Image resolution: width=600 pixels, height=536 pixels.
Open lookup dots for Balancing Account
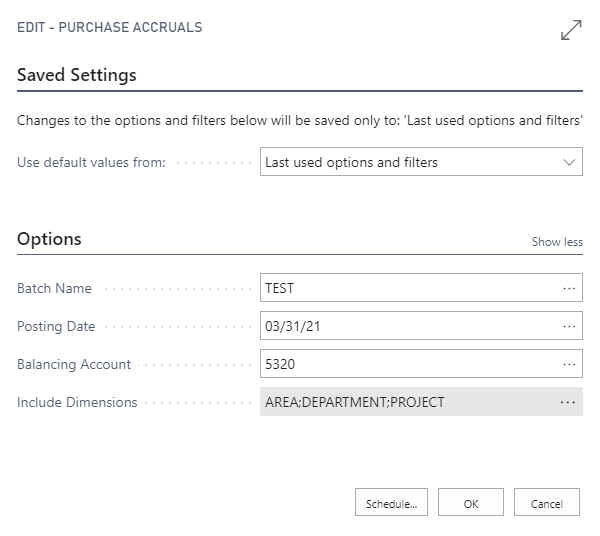tap(569, 364)
